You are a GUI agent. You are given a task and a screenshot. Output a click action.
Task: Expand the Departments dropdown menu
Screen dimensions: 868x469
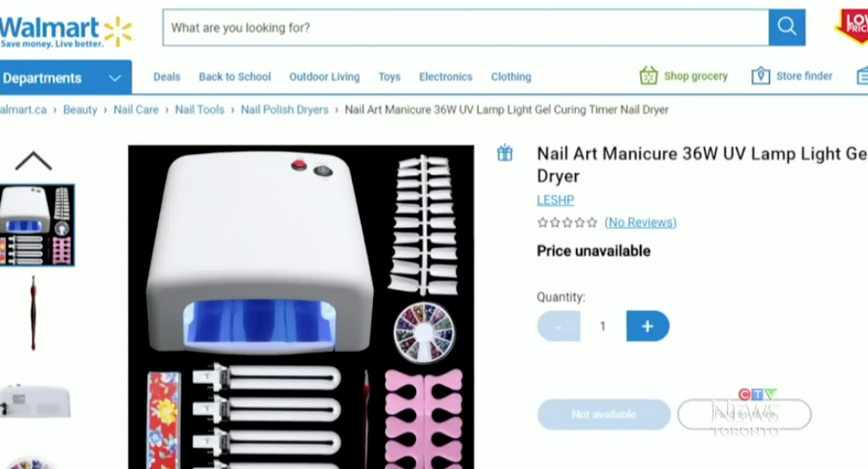pyautogui.click(x=65, y=77)
